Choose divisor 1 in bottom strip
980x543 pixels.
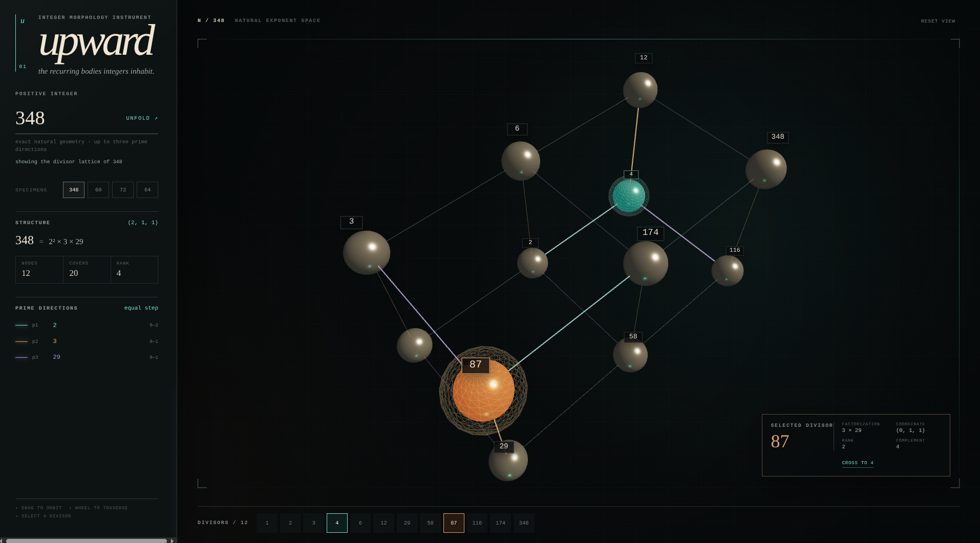pyautogui.click(x=267, y=523)
